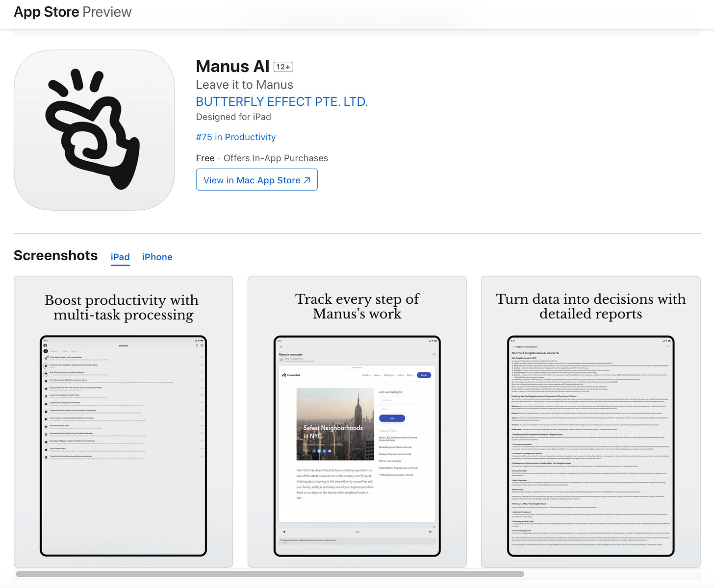Click the 12+ age rating badge

tap(283, 67)
